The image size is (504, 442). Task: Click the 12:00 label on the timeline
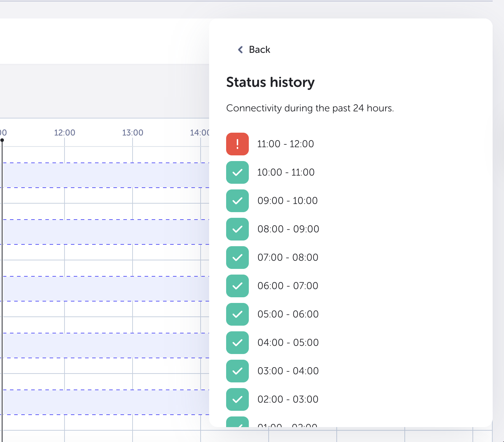[x=65, y=133]
